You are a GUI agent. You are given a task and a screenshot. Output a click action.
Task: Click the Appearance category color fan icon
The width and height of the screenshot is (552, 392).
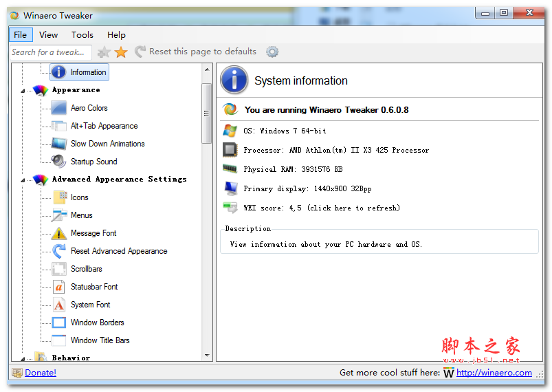click(x=41, y=90)
